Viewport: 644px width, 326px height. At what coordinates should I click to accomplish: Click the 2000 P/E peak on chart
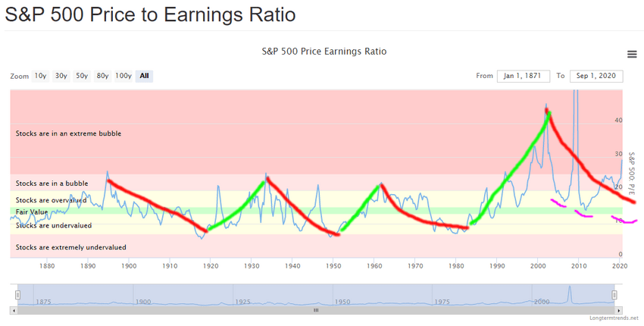[x=546, y=105]
